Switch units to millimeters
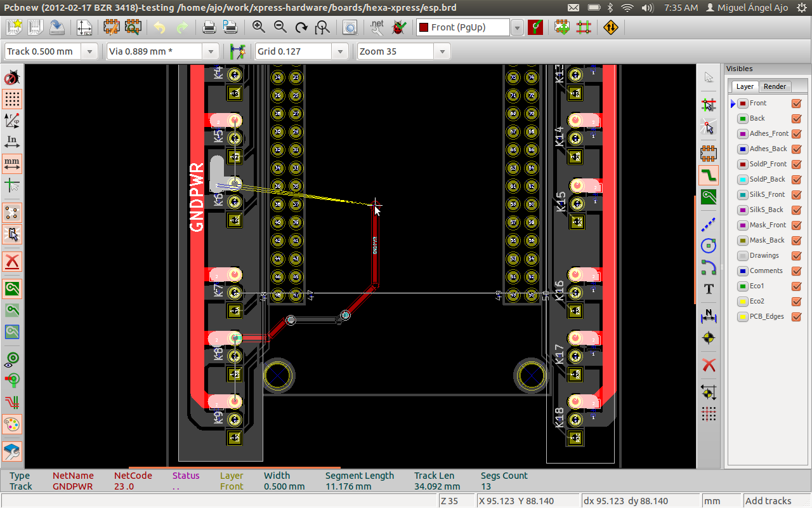Screen dimensions: 812x508 click(12, 163)
